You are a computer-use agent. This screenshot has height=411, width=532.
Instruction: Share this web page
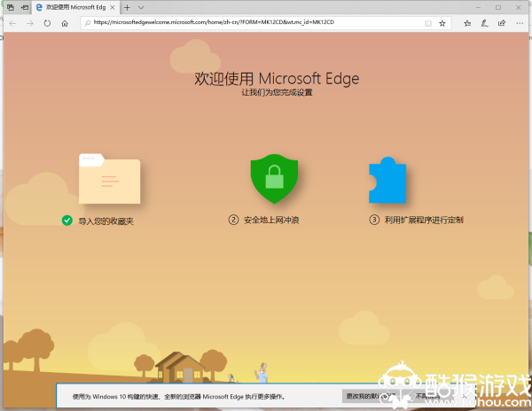coord(502,23)
